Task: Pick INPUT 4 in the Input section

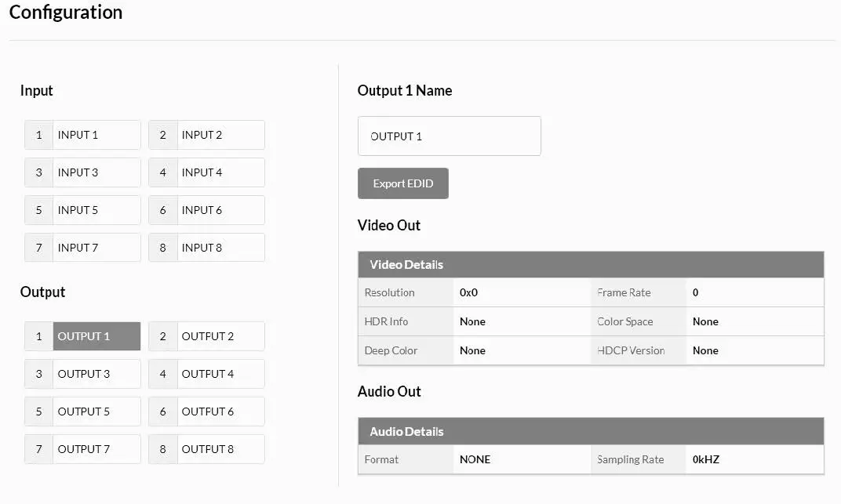Action: pyautogui.click(x=206, y=172)
